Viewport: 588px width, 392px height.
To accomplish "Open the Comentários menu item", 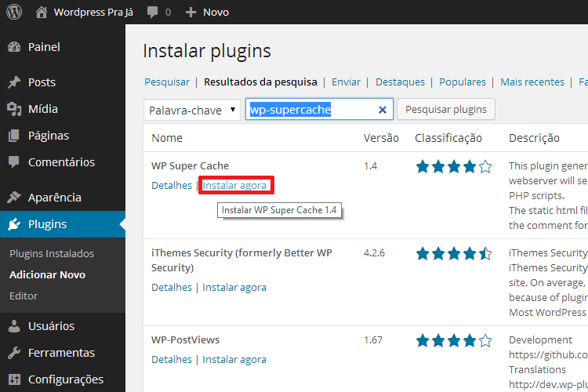I will [63, 162].
